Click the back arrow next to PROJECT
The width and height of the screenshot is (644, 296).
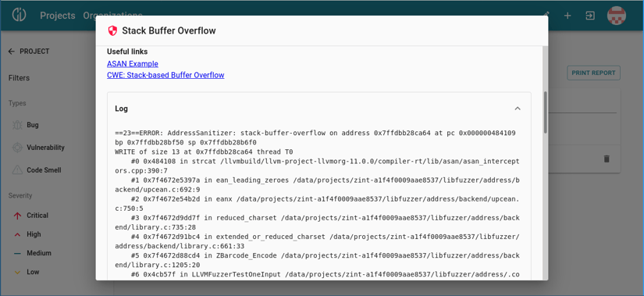pos(12,52)
